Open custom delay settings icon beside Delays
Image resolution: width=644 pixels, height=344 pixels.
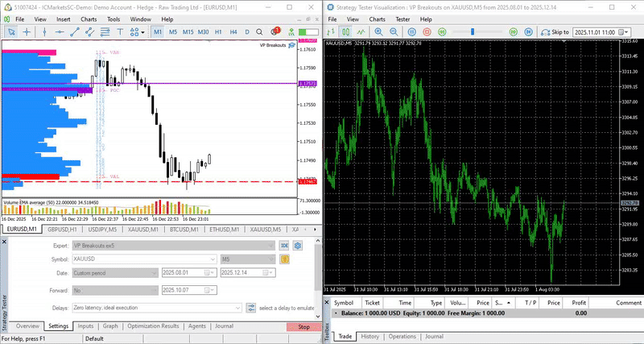(x=251, y=308)
